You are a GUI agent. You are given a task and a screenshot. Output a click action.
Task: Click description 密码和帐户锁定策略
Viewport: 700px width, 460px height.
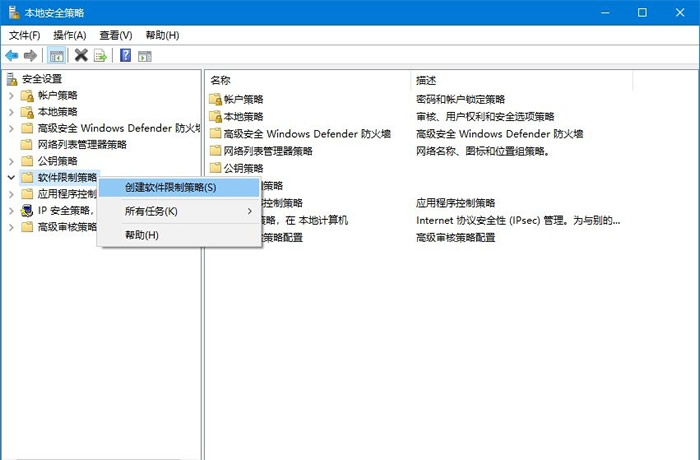click(x=460, y=99)
